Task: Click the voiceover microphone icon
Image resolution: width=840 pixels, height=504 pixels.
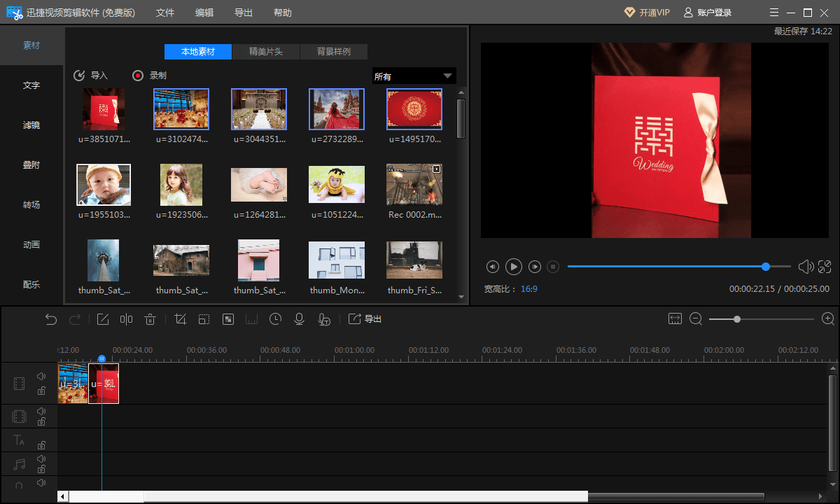Action: (x=299, y=319)
